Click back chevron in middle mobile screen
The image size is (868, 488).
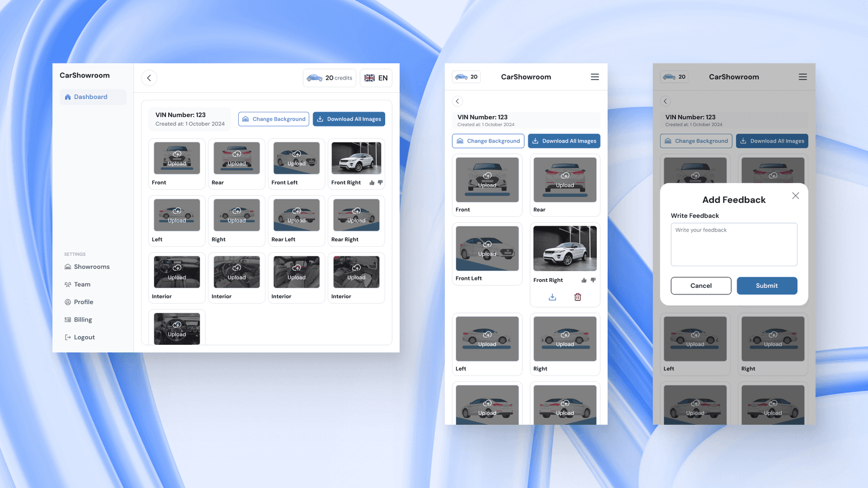click(457, 101)
